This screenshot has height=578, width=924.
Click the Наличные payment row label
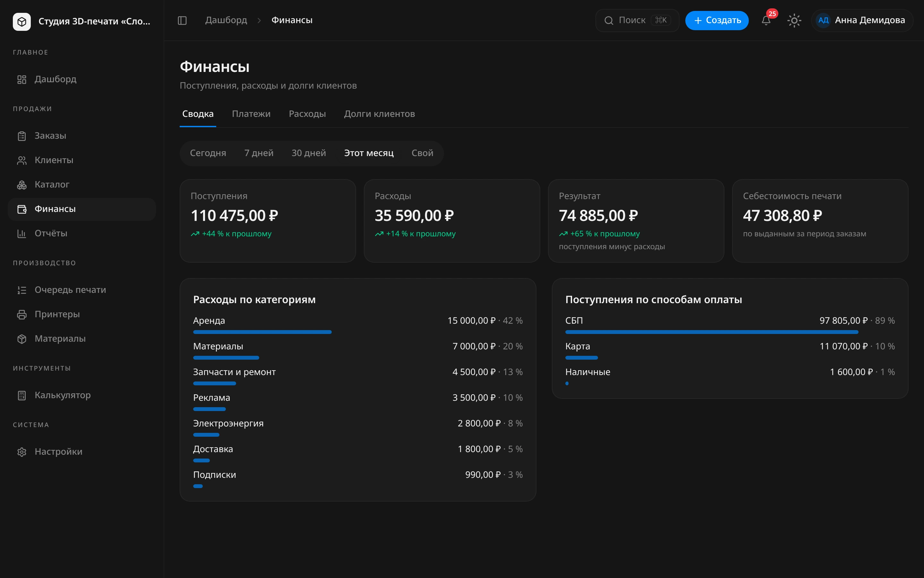point(588,372)
